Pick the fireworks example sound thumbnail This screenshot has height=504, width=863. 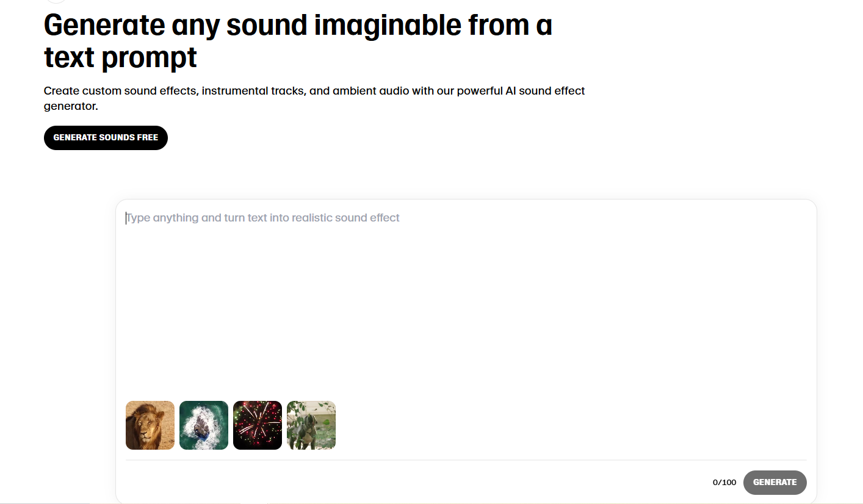point(258,425)
